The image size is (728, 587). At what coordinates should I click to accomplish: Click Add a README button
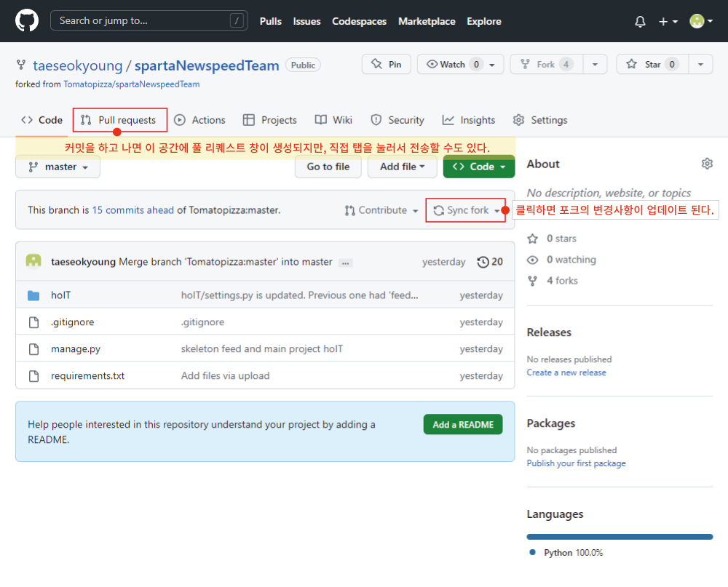[463, 424]
